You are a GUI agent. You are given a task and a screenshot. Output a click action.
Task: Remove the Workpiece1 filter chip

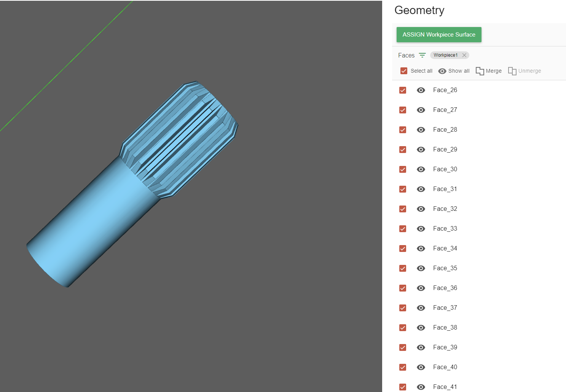point(464,55)
